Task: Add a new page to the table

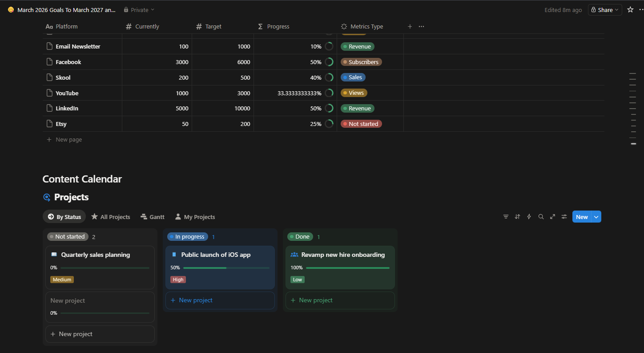Action: pyautogui.click(x=64, y=140)
